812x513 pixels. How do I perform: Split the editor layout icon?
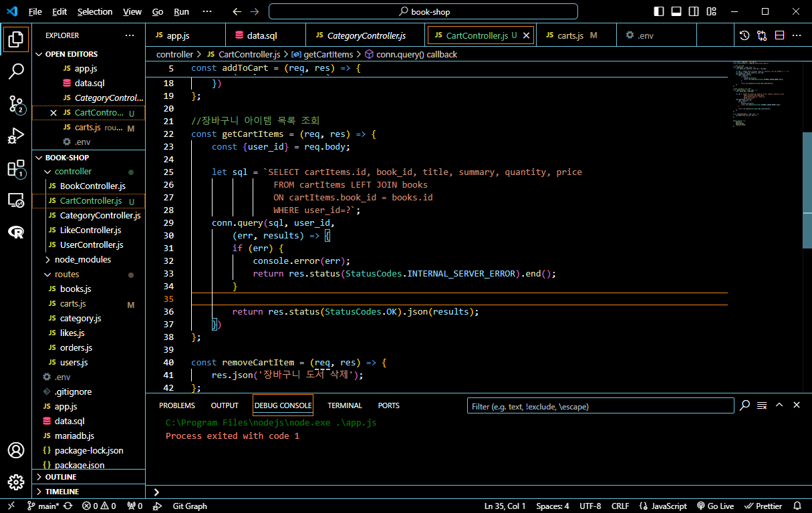point(779,35)
